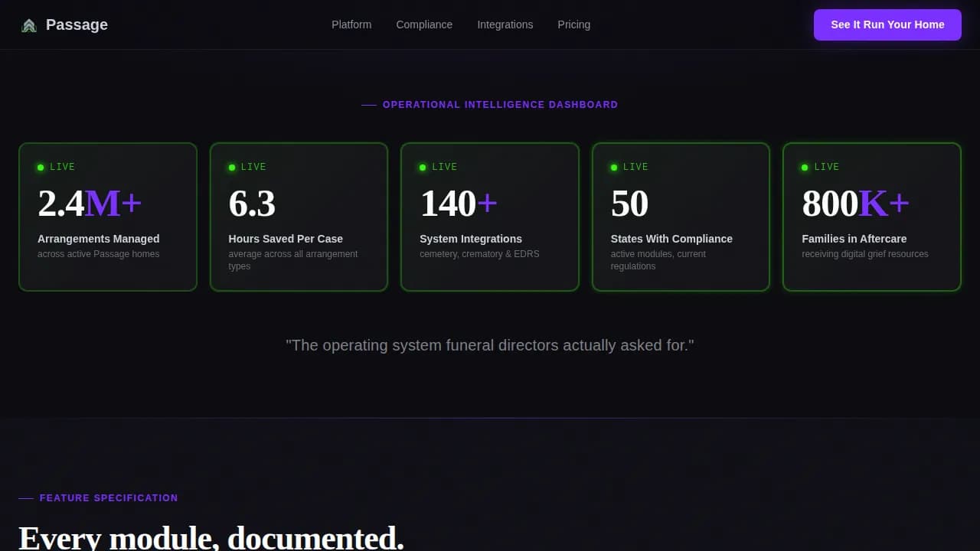Select the Operational Intelligence Dashboard heading
Screen dimensions: 980x551
pos(500,105)
